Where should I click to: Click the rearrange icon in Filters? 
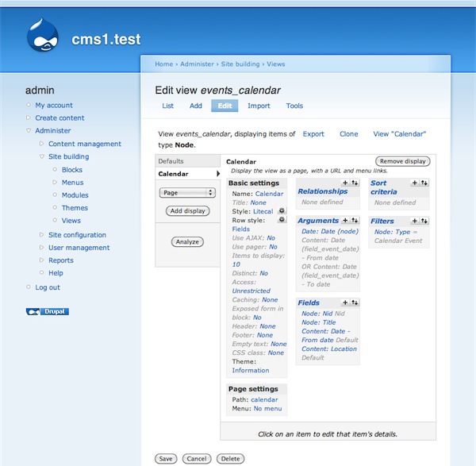click(425, 221)
